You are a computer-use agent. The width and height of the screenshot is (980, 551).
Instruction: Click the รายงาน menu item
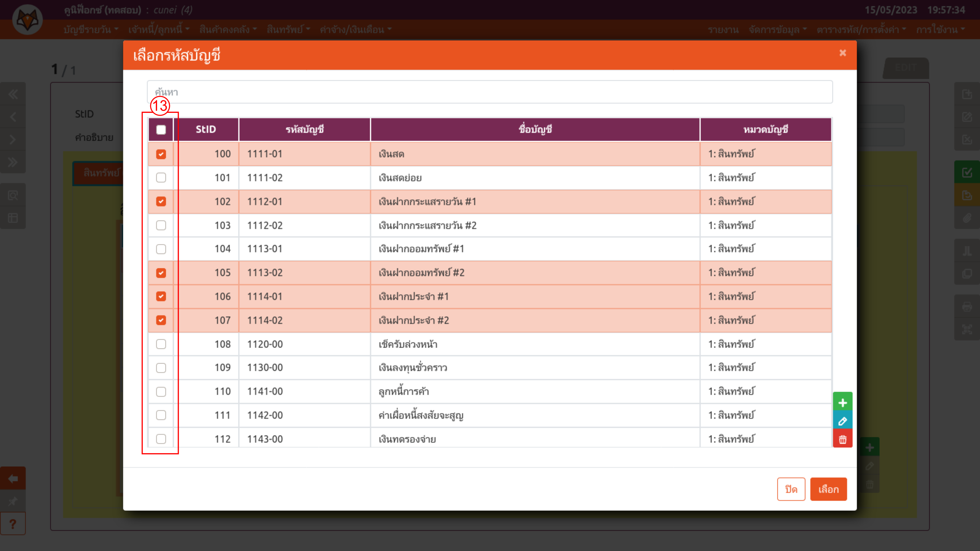[x=723, y=29]
